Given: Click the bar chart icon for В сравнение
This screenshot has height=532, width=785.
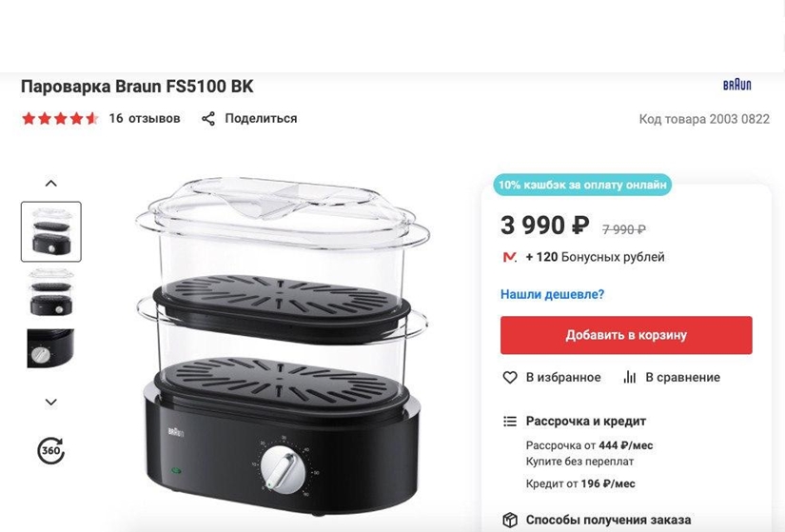Looking at the screenshot, I should pyautogui.click(x=629, y=378).
